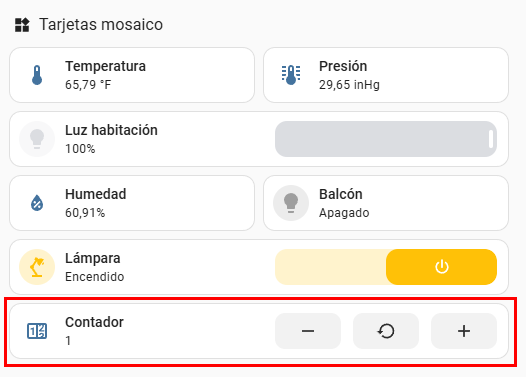Screen dimensions: 526x377
Task: Open the Humedad 60,91% card
Action: [x=132, y=203]
